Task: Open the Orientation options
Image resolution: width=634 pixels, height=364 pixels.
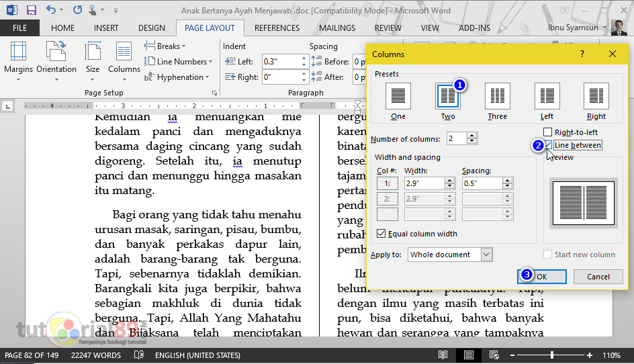Action: pyautogui.click(x=56, y=62)
